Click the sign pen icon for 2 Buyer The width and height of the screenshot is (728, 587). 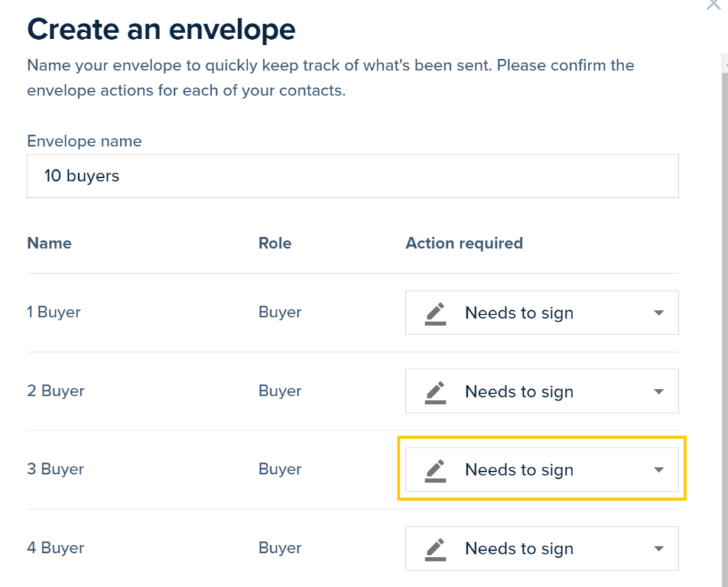click(435, 392)
